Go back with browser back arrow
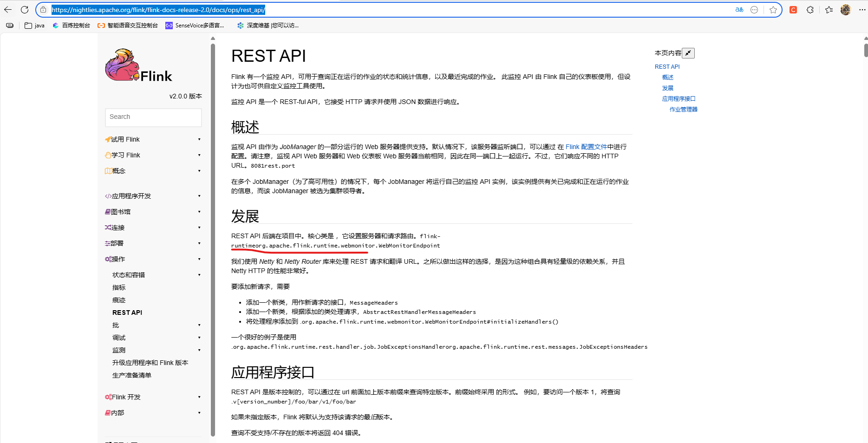The width and height of the screenshot is (868, 443). tap(8, 10)
